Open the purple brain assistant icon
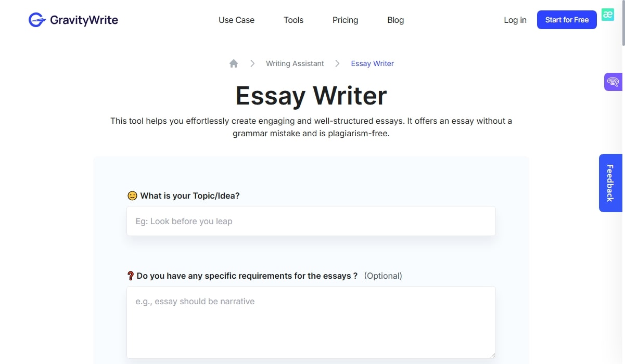This screenshot has width=625, height=364. point(613,82)
